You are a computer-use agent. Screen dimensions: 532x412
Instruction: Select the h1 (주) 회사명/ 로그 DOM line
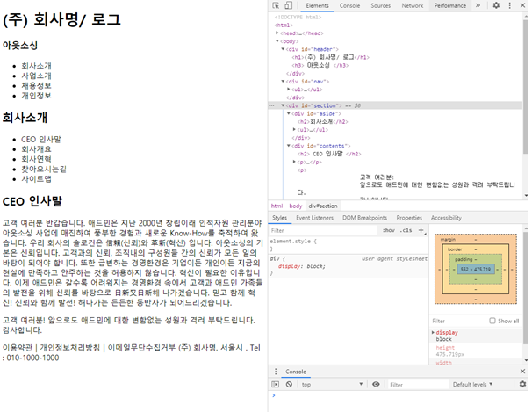click(330, 57)
